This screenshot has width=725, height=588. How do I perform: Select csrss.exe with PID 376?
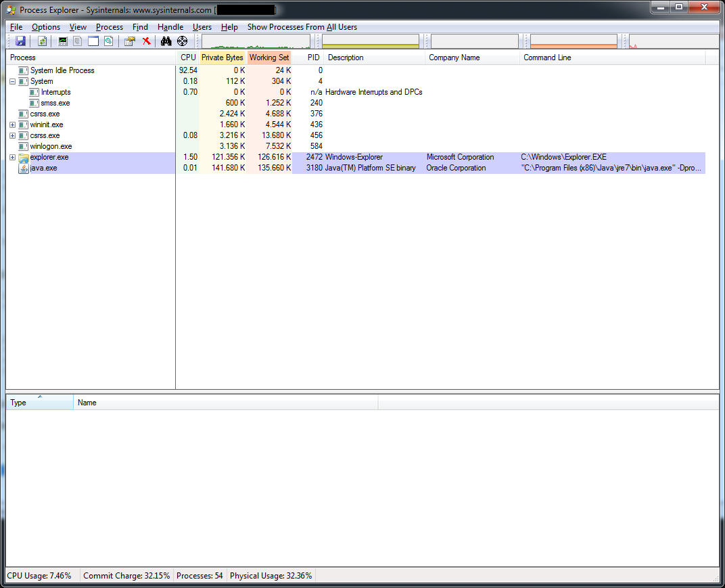click(x=45, y=114)
